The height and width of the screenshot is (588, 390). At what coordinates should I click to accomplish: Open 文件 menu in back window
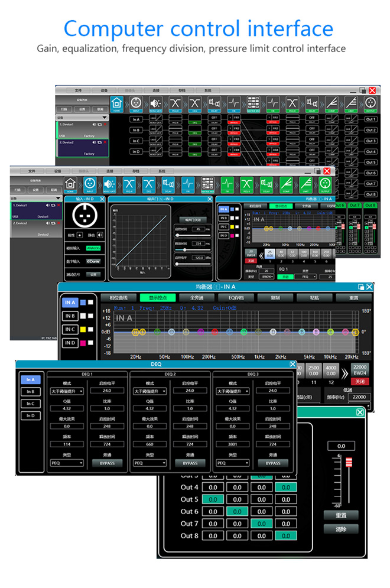click(x=78, y=90)
